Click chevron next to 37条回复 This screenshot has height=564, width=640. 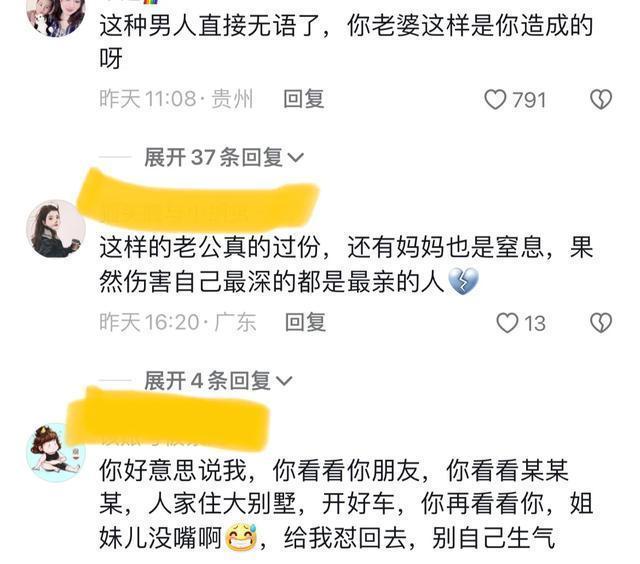pyautogui.click(x=296, y=158)
